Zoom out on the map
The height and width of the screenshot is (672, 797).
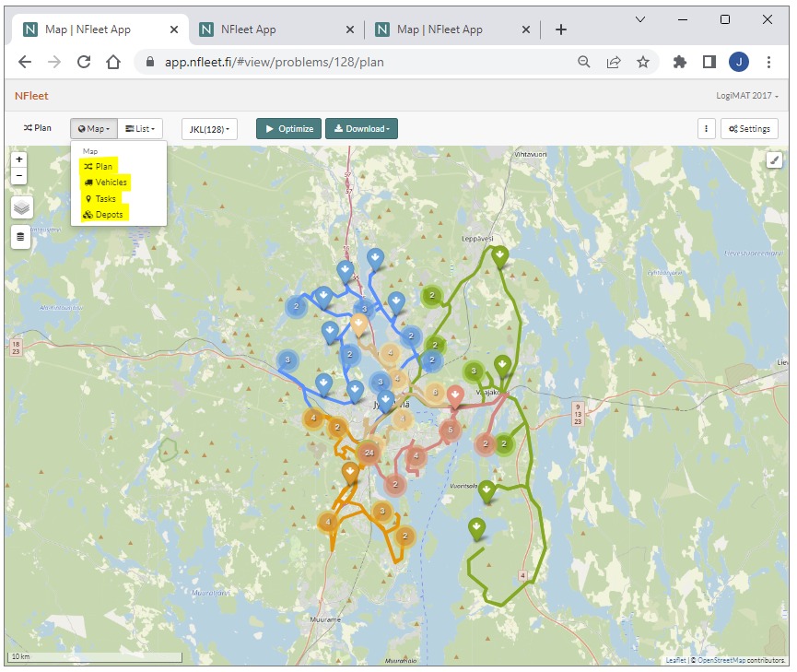(19, 176)
